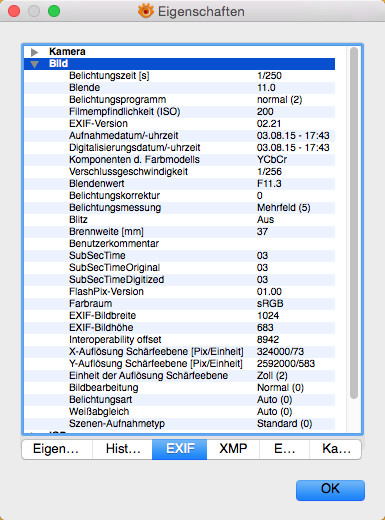Select the Weißabgleich row
The height and width of the screenshot is (520, 385).
coord(179,412)
